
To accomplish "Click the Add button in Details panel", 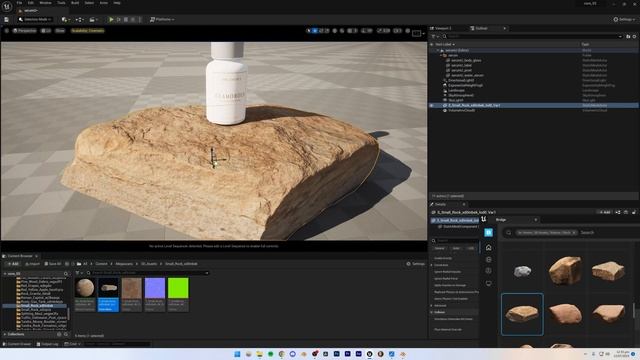I will [x=604, y=212].
